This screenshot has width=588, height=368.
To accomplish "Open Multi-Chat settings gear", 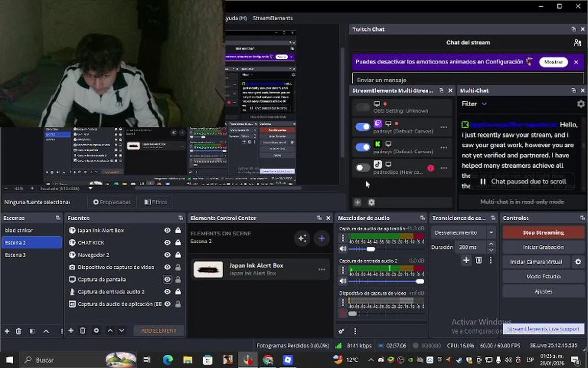I will click(580, 104).
